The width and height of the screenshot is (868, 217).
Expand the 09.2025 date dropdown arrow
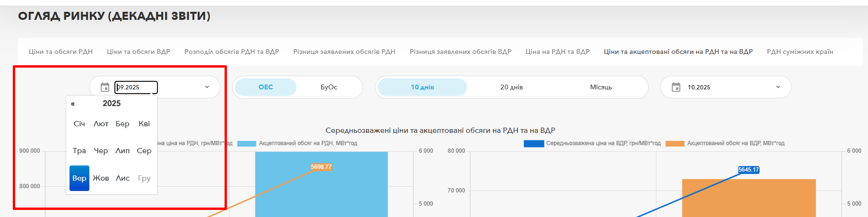pyautogui.click(x=207, y=87)
